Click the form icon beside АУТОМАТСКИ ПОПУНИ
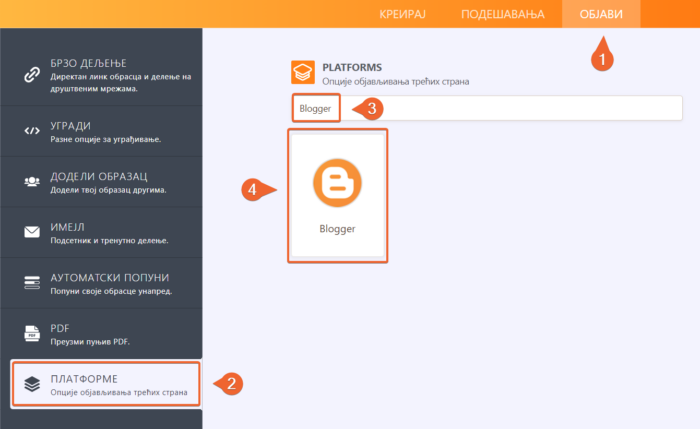 point(32,282)
